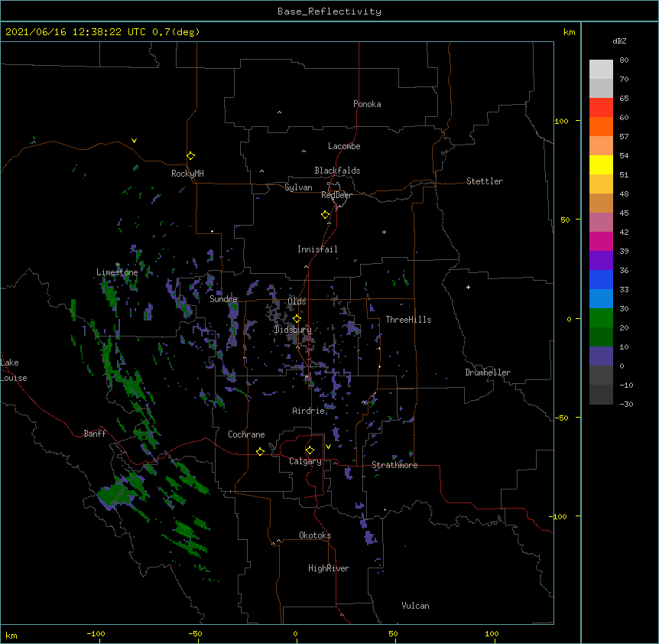Click the Lake Louise label

[x=14, y=370]
